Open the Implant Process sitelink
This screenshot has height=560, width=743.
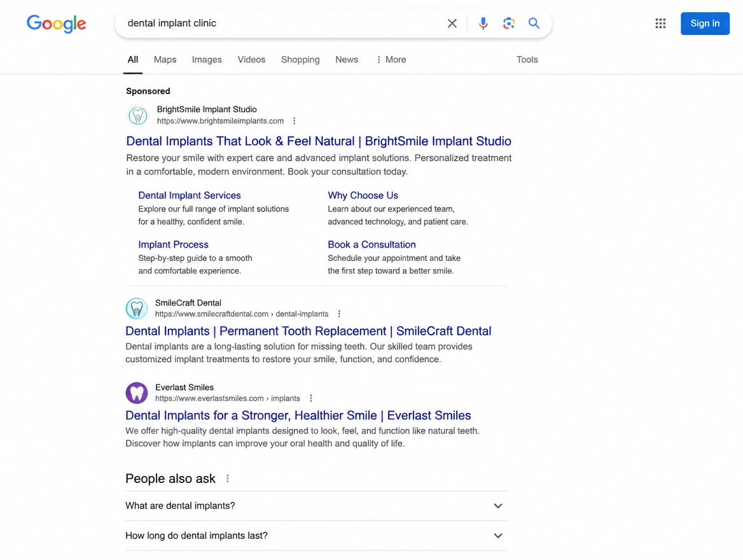pyautogui.click(x=174, y=244)
